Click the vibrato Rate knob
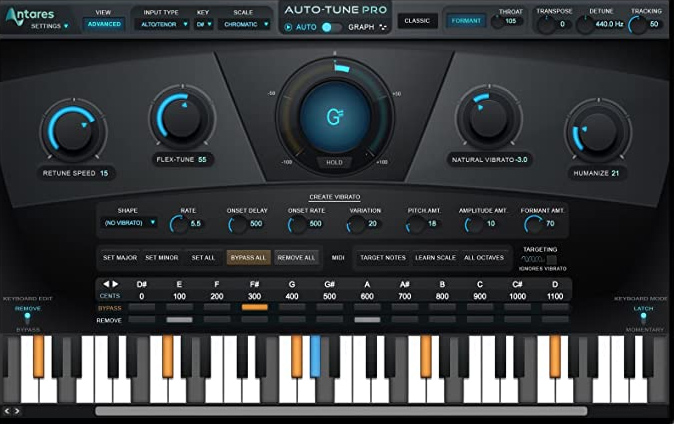Image resolution: width=674 pixels, height=424 pixels. [179, 224]
